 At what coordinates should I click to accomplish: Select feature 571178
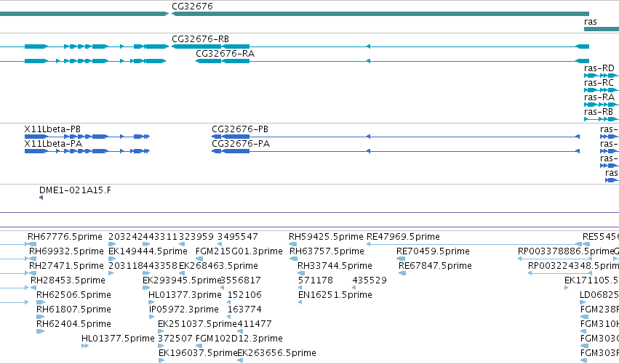click(x=315, y=280)
